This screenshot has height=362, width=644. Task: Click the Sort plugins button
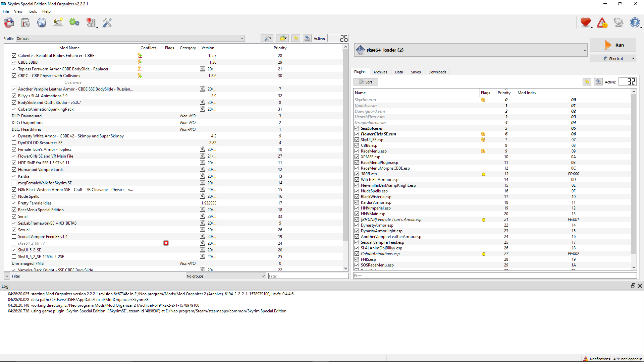(x=366, y=82)
